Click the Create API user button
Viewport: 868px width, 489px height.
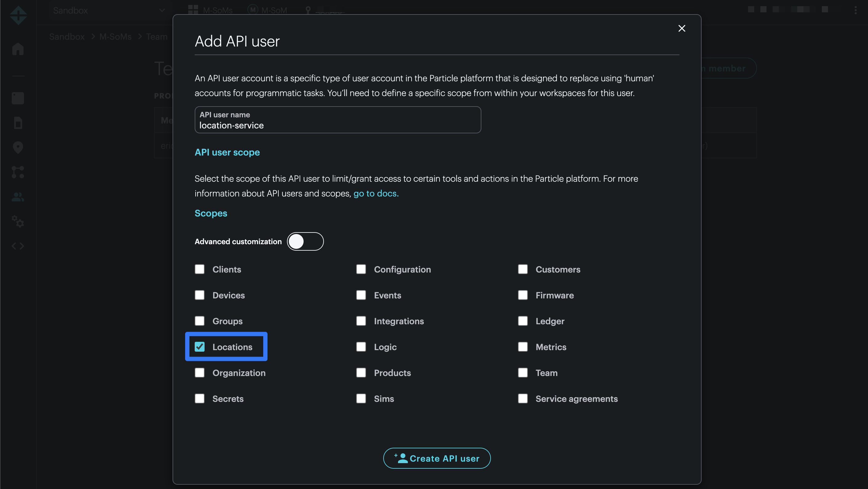tap(437, 458)
